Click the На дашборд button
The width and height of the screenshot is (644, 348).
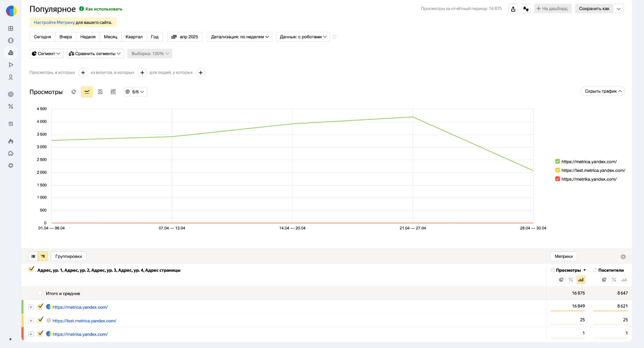553,9
